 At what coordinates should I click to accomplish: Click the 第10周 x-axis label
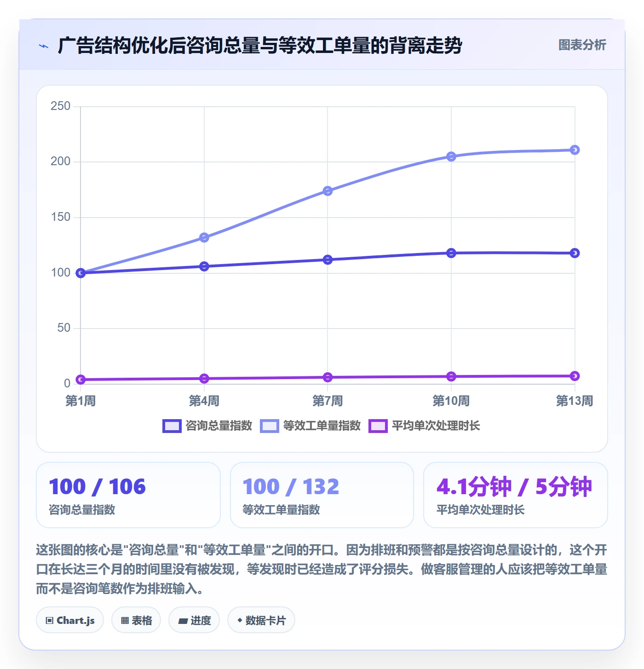451,401
